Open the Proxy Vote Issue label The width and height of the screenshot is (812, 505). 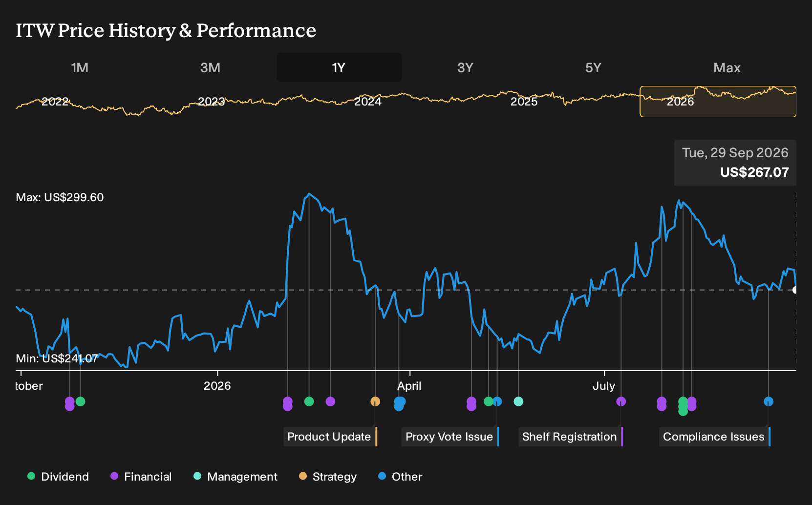(x=450, y=437)
